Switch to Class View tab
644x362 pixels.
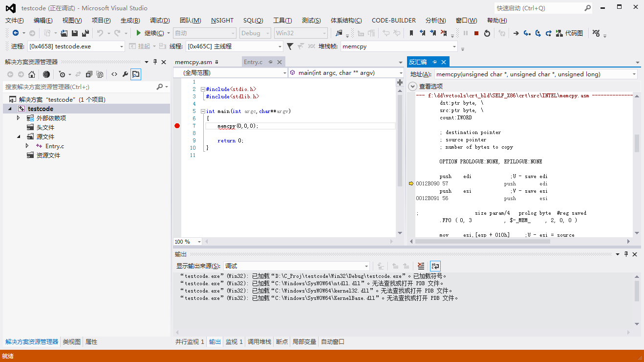pyautogui.click(x=71, y=342)
